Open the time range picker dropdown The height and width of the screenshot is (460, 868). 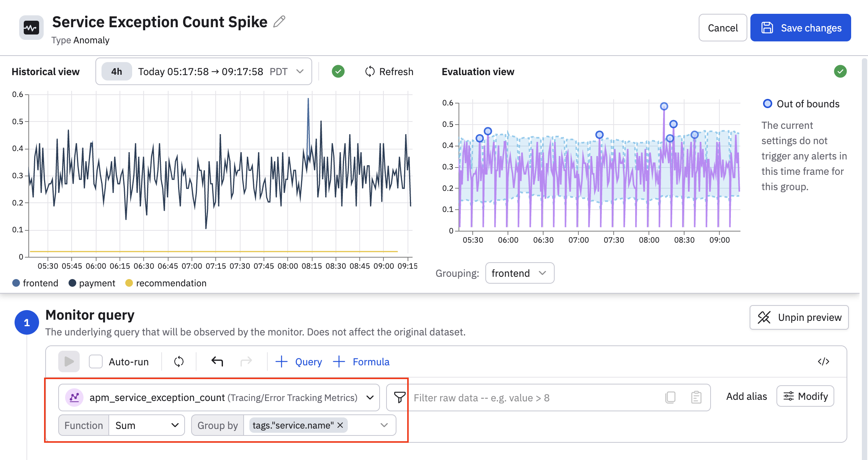click(300, 72)
